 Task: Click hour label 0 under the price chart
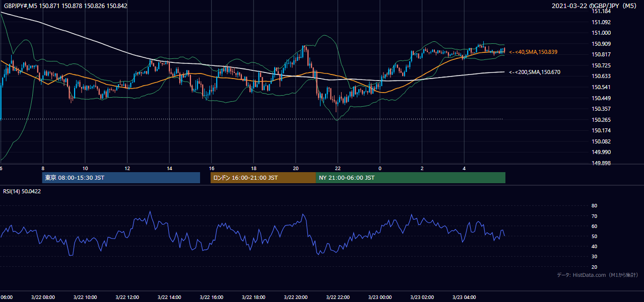380,169
